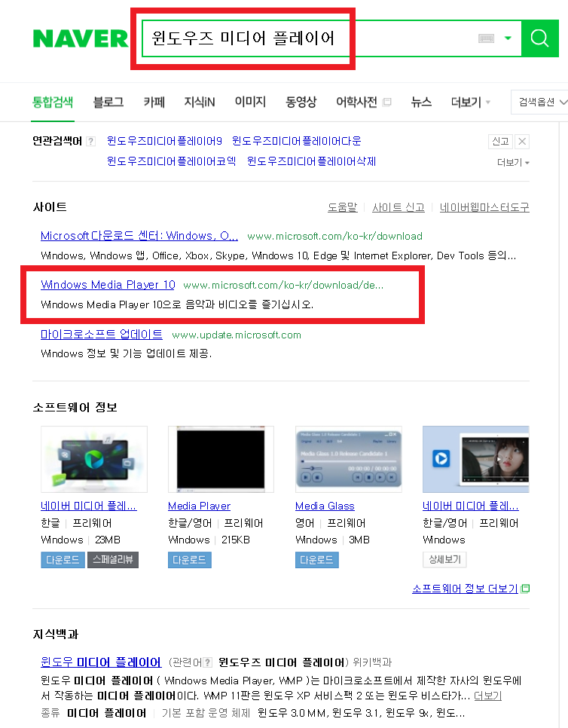Click the www.update.microsoft.com URL
The width and height of the screenshot is (568, 728).
(x=237, y=335)
